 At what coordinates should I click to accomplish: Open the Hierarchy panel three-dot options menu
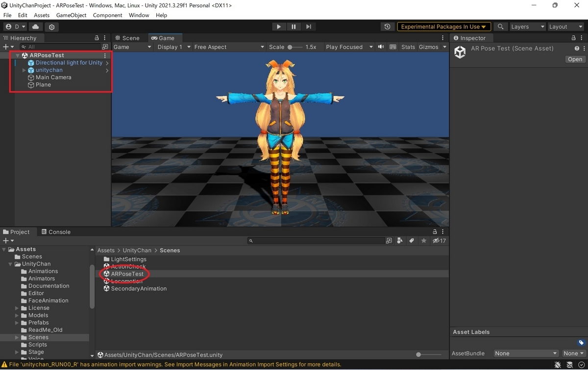(x=105, y=38)
